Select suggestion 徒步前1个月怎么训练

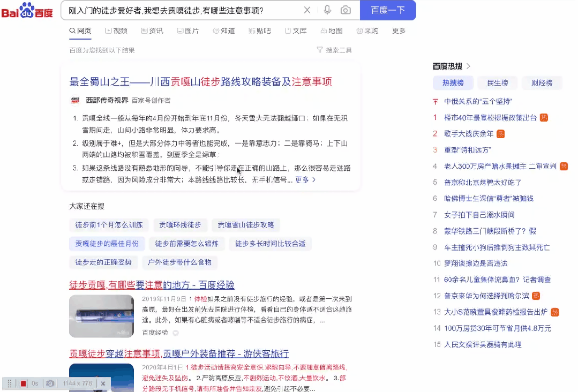click(x=109, y=225)
